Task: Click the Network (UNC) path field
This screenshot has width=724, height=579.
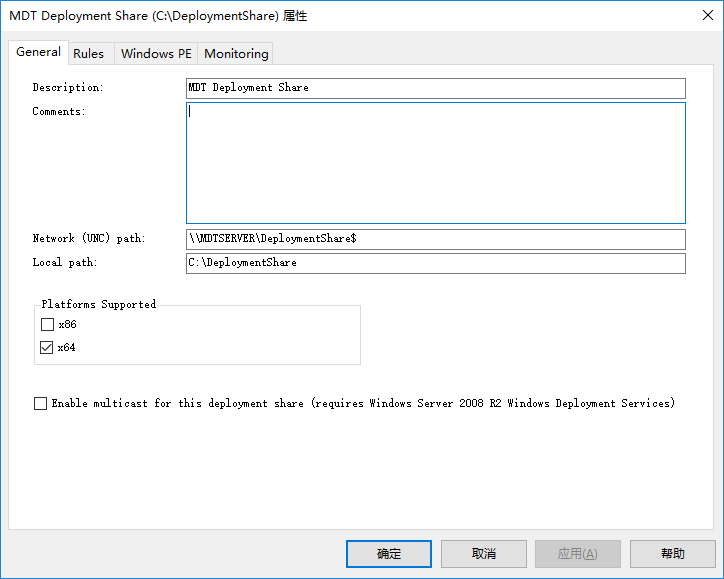Action: (435, 239)
